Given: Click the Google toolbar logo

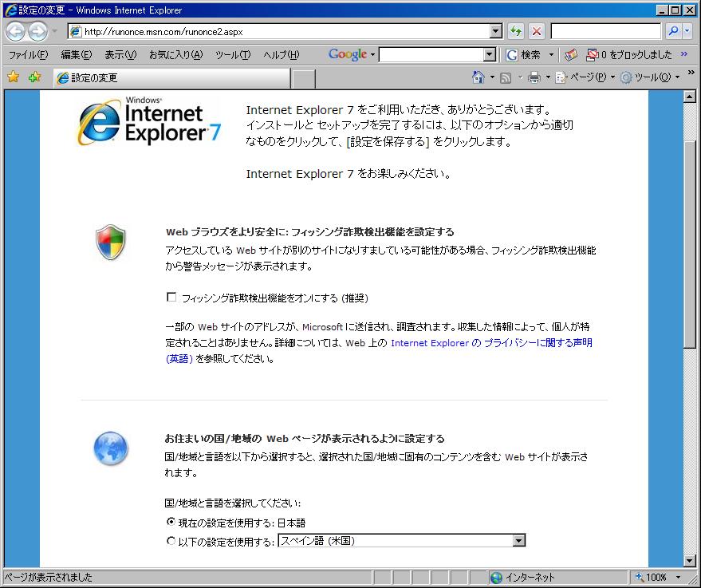Looking at the screenshot, I should click(x=348, y=54).
